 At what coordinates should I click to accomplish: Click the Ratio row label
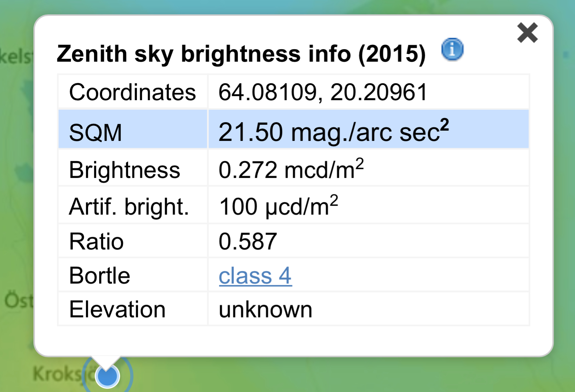click(96, 242)
